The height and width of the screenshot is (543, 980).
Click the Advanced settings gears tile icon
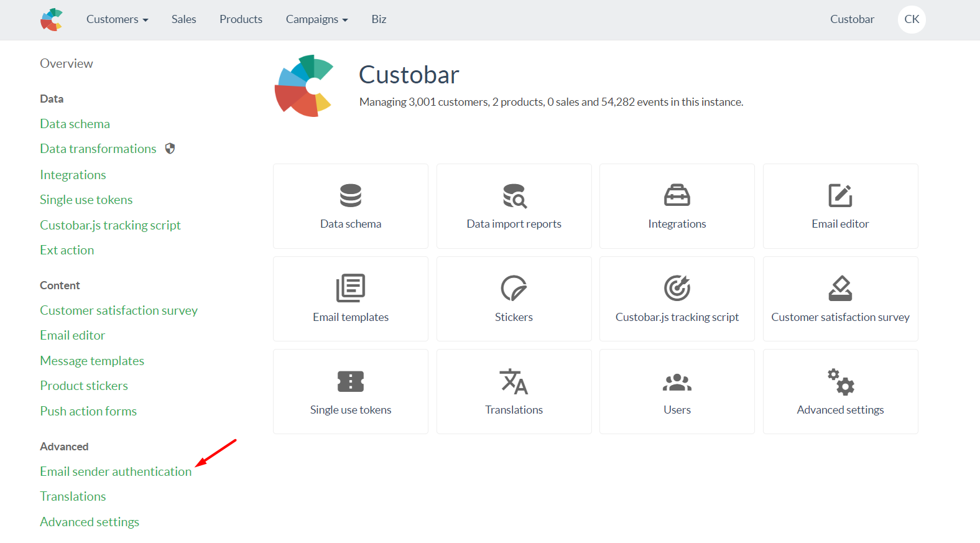coord(841,381)
